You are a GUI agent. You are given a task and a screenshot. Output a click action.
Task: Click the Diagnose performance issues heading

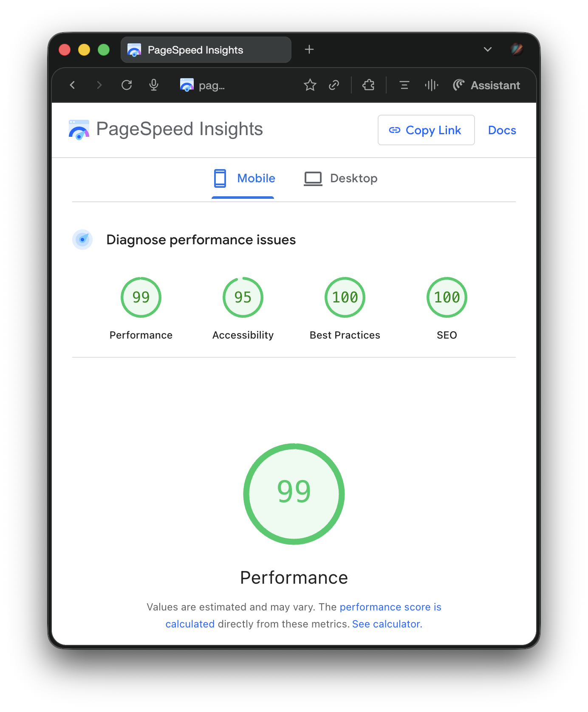click(201, 240)
